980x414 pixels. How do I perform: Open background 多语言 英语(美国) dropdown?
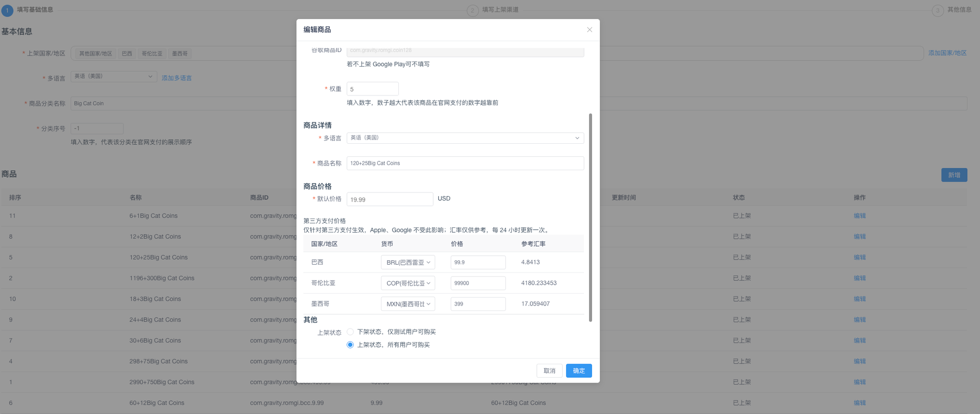(114, 77)
